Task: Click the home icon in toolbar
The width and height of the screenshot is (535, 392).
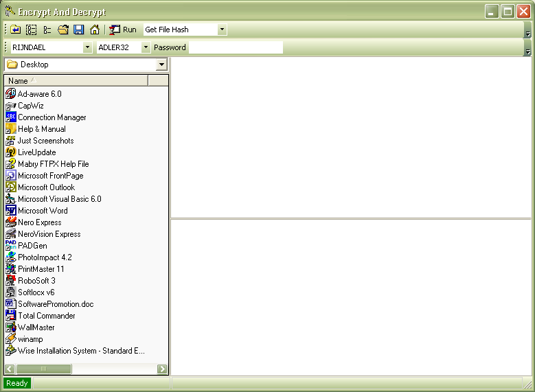Action: 95,30
